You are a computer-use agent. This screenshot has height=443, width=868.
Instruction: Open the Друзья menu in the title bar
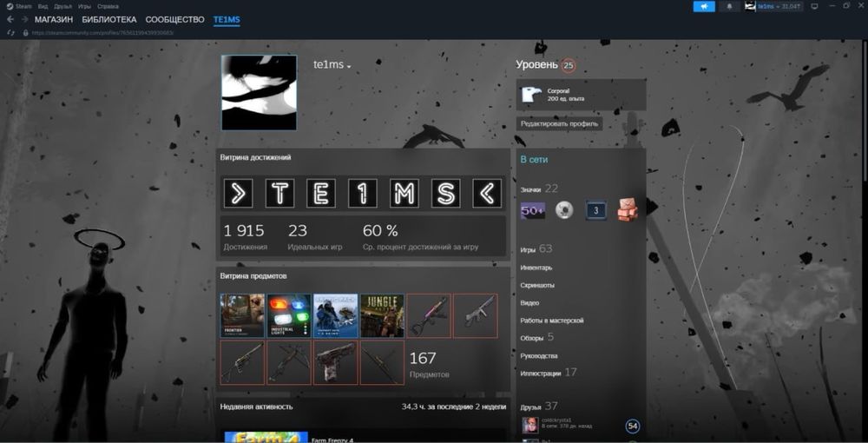click(63, 7)
